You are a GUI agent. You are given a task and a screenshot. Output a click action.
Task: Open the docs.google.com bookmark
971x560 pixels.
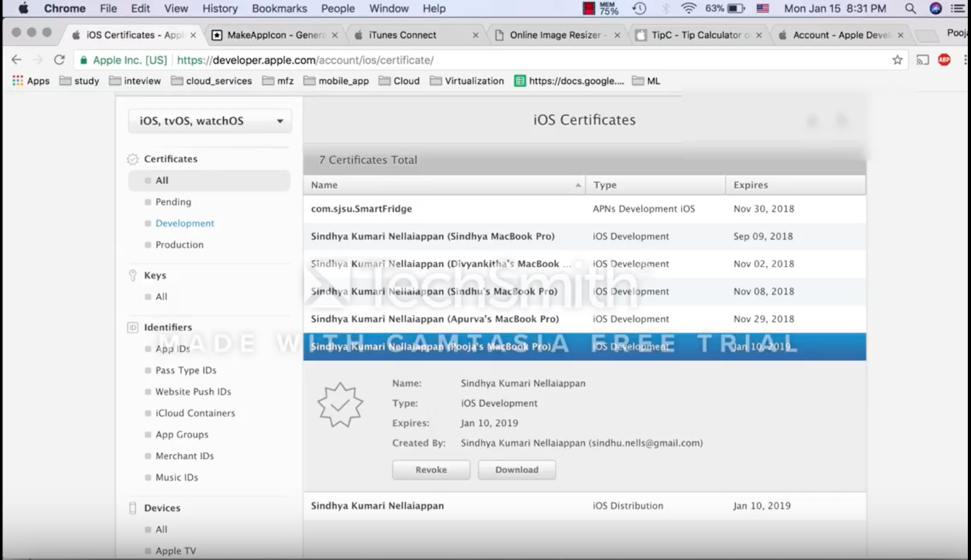coord(569,81)
